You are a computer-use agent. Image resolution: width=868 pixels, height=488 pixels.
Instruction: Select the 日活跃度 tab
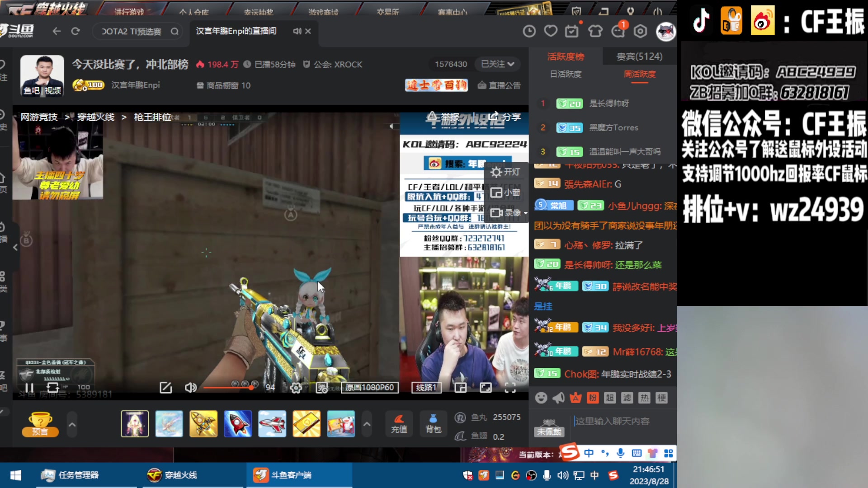(566, 74)
